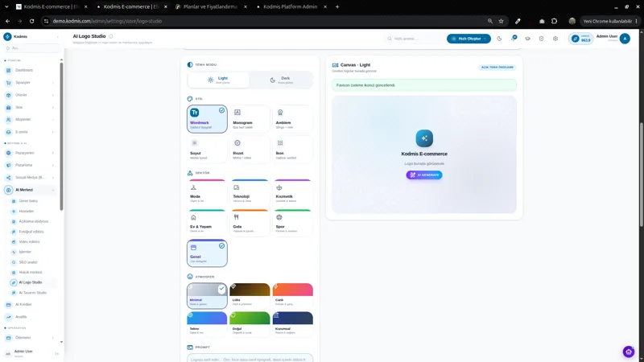644x362 pixels.
Task: Pick the Minimal atmosphere swatch
Action: [x=207, y=295]
